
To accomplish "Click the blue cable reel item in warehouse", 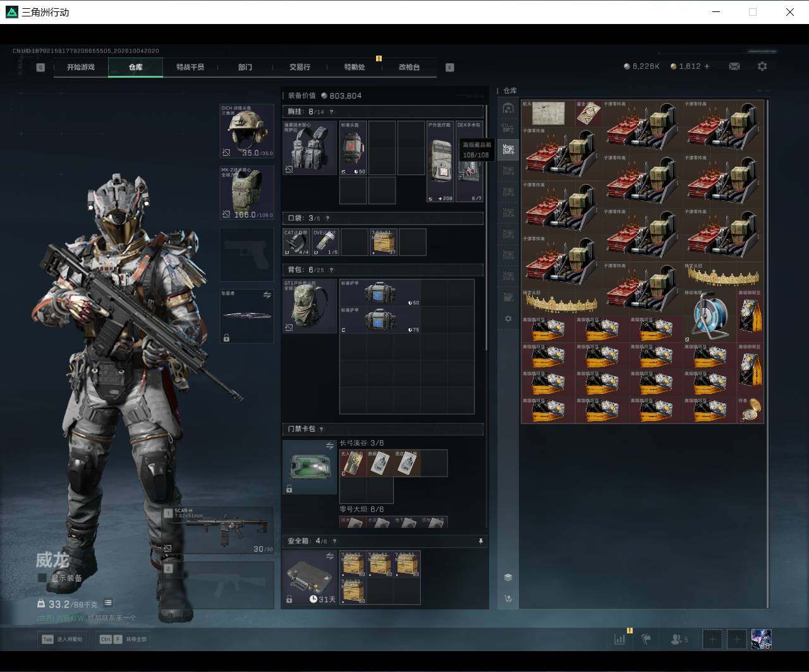I will 710,315.
